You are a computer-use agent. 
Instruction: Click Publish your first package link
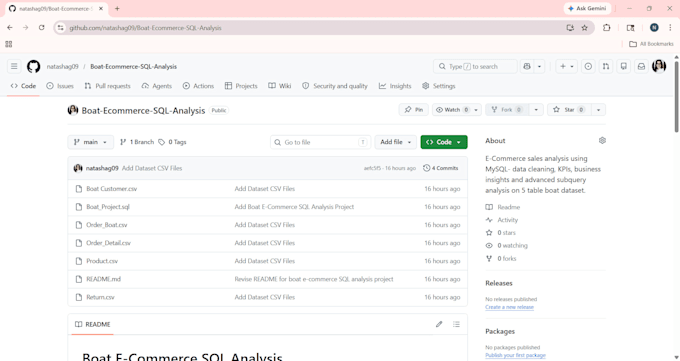point(515,355)
